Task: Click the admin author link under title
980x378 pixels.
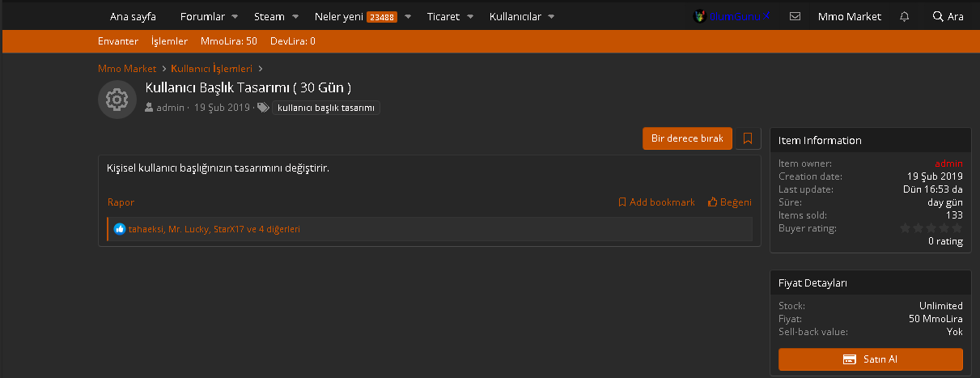Action: coord(171,108)
